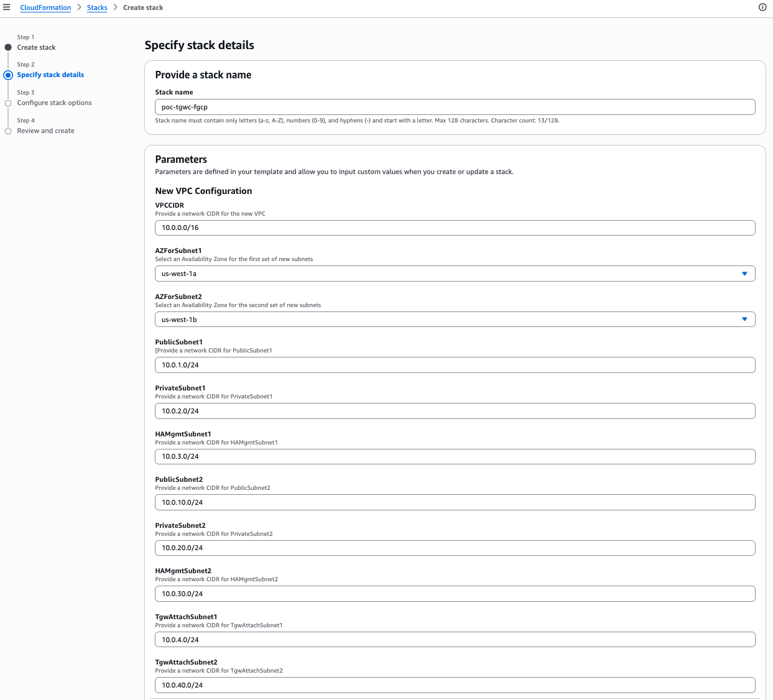This screenshot has width=773, height=700.
Task: Expand the AZForSubnet2 dropdown arrow
Action: pyautogui.click(x=744, y=320)
